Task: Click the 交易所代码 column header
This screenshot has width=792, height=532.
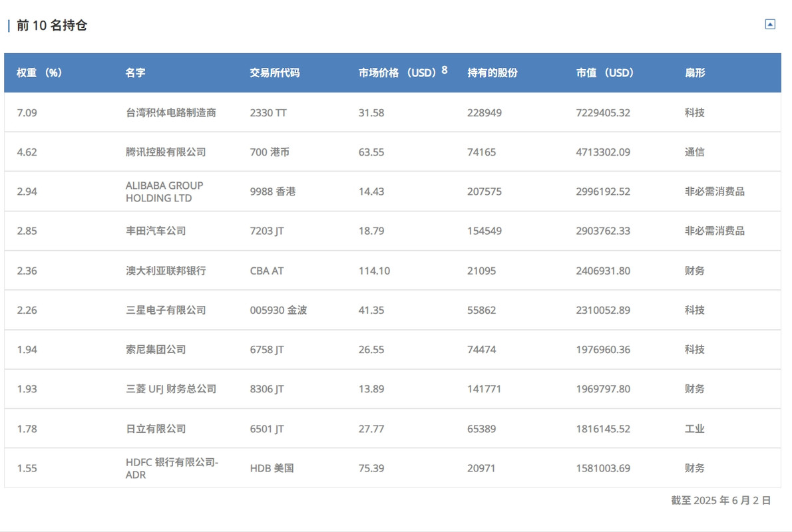Action: 274,72
